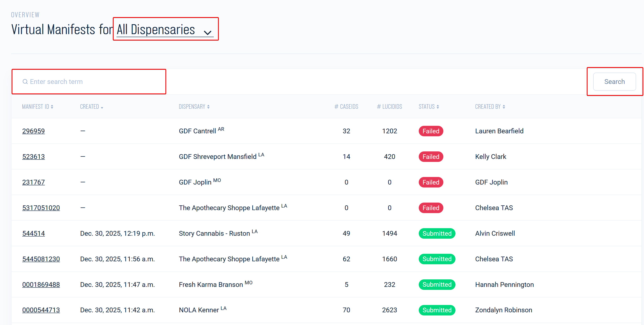
Task: Click the dropdown chevron beside All Dispensaries
Action: click(208, 33)
